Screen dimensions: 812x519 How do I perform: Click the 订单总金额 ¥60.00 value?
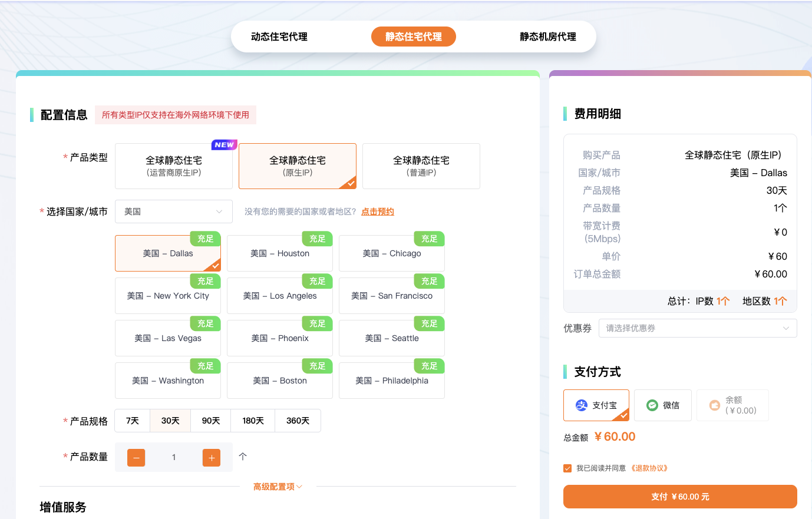771,274
